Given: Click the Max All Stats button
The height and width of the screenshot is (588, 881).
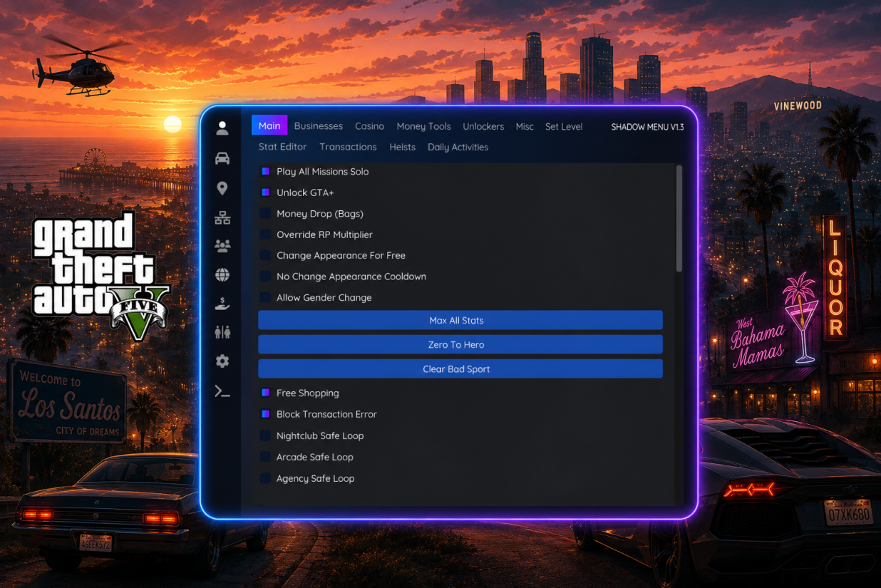Looking at the screenshot, I should [460, 320].
